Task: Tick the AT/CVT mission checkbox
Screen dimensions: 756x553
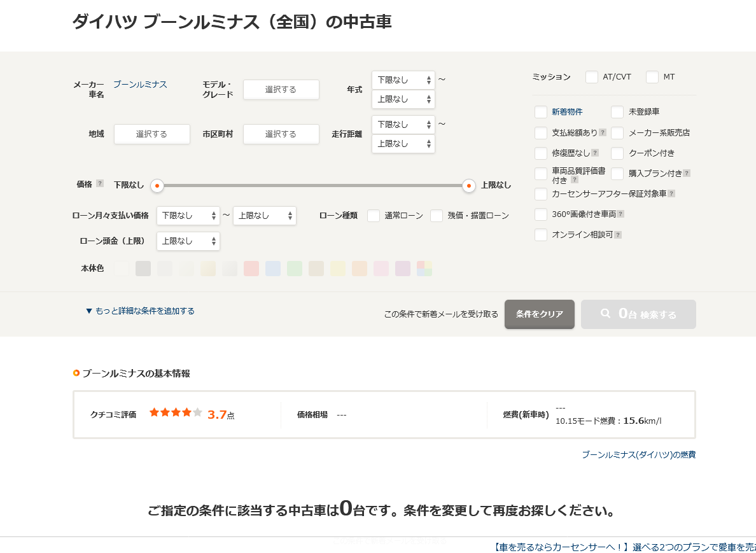Action: click(x=592, y=77)
